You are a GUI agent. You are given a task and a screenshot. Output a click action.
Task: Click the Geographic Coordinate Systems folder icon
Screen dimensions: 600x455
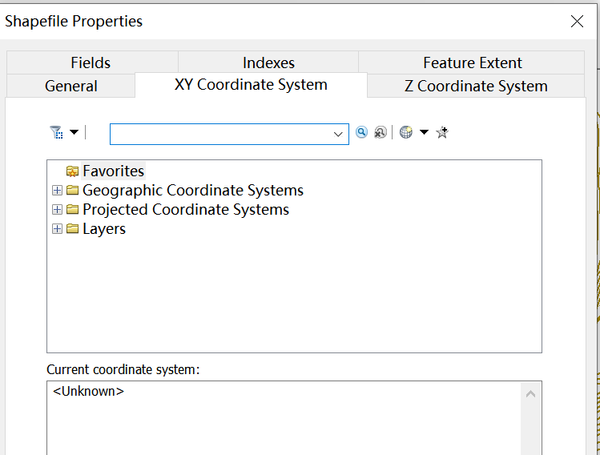(x=72, y=190)
